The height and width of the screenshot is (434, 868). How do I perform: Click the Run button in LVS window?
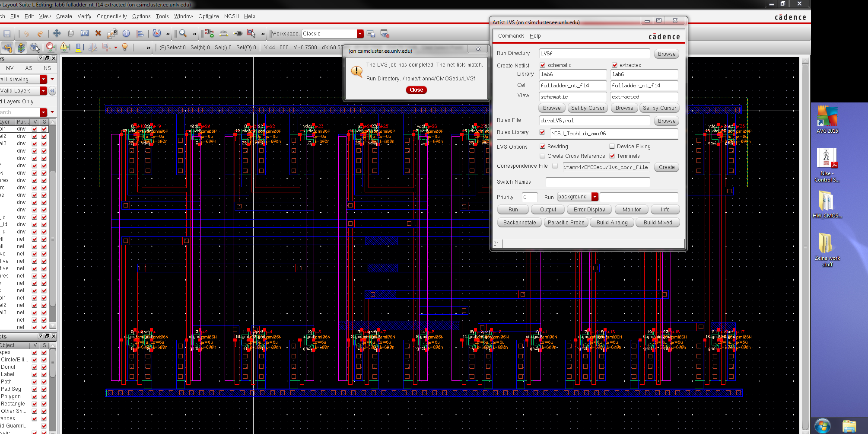[513, 210]
